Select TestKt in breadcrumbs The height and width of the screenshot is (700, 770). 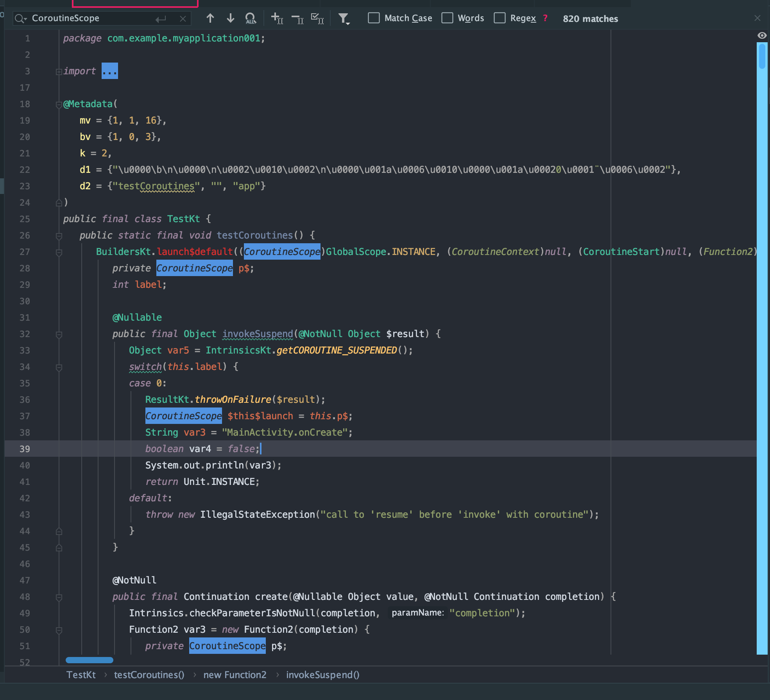[81, 675]
